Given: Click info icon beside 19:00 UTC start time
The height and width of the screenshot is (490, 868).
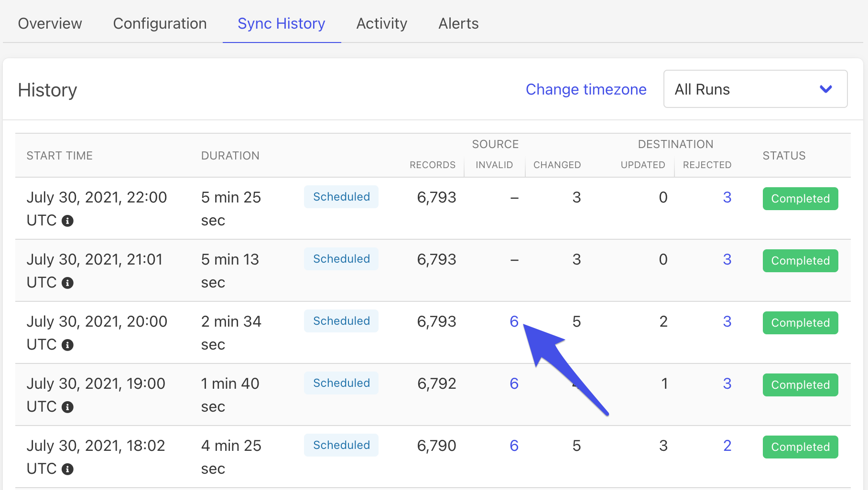Looking at the screenshot, I should (x=68, y=407).
